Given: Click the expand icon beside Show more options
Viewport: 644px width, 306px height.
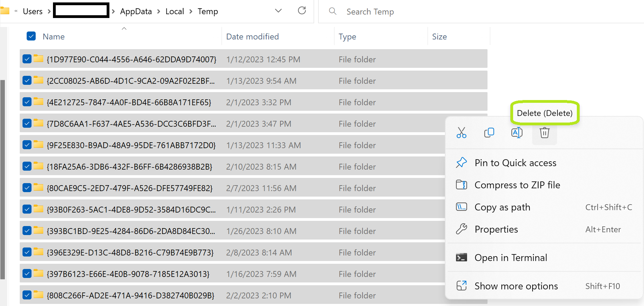Looking at the screenshot, I should [462, 286].
